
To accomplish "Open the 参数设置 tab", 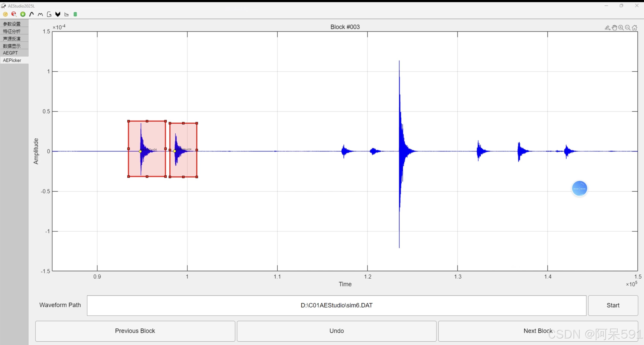I will pos(12,24).
